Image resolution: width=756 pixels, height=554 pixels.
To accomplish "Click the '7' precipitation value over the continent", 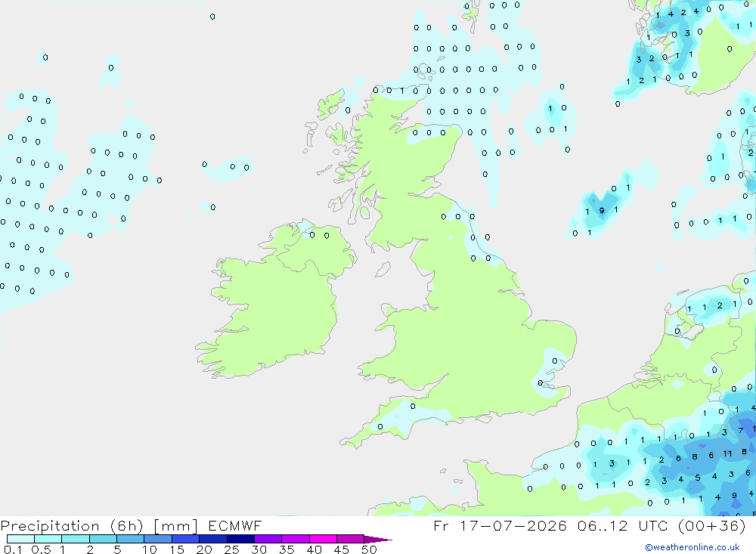I will click(741, 431).
